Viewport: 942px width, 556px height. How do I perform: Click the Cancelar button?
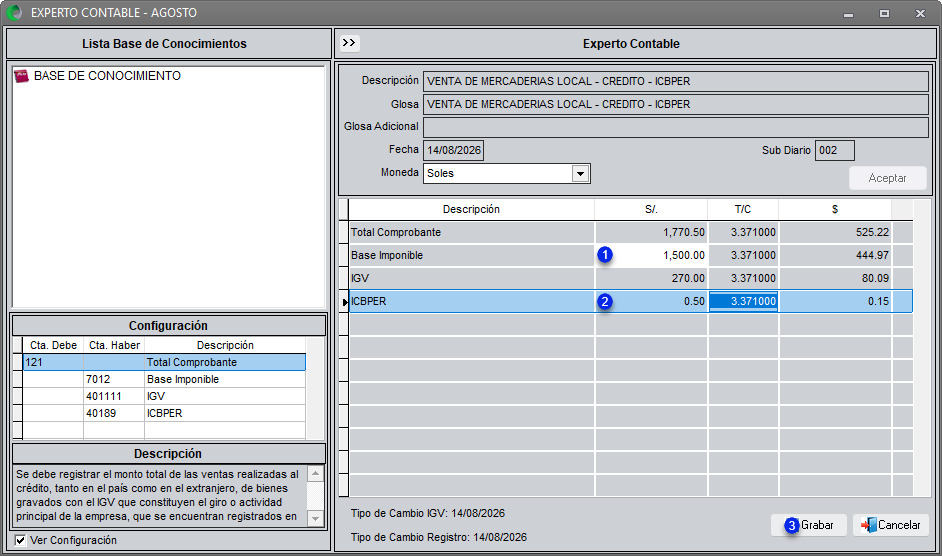(x=890, y=525)
